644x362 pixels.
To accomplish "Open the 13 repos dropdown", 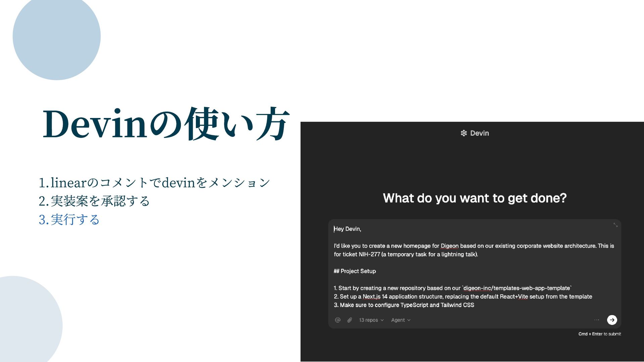I will 371,320.
